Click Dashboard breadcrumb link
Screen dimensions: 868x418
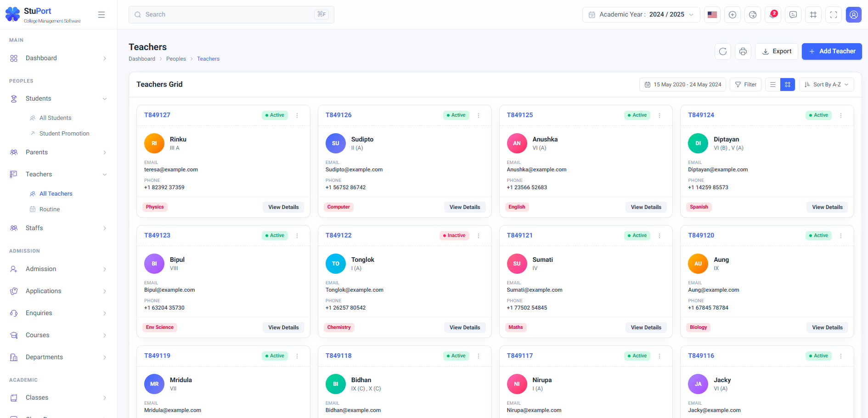[x=142, y=59]
